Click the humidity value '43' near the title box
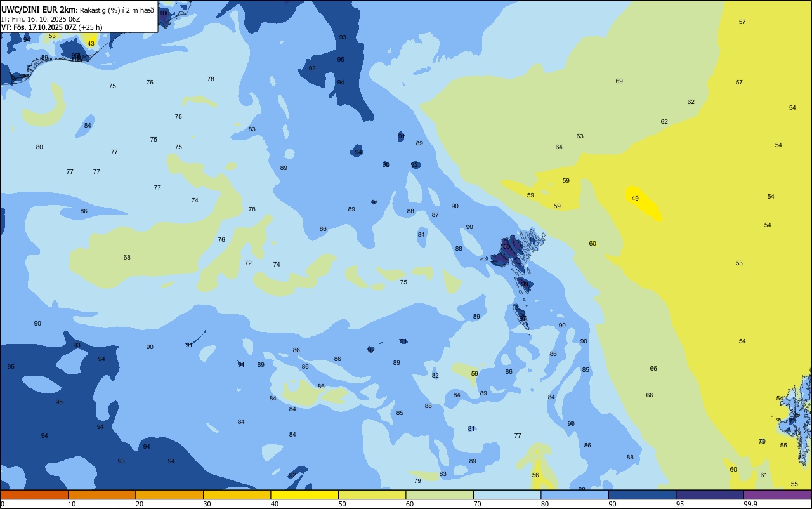The image size is (812, 509). point(91,44)
